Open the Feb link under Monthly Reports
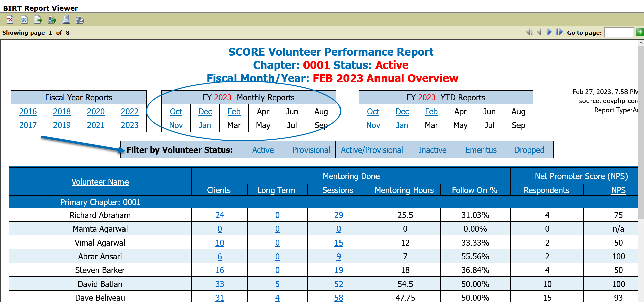The image size is (644, 302). (234, 112)
